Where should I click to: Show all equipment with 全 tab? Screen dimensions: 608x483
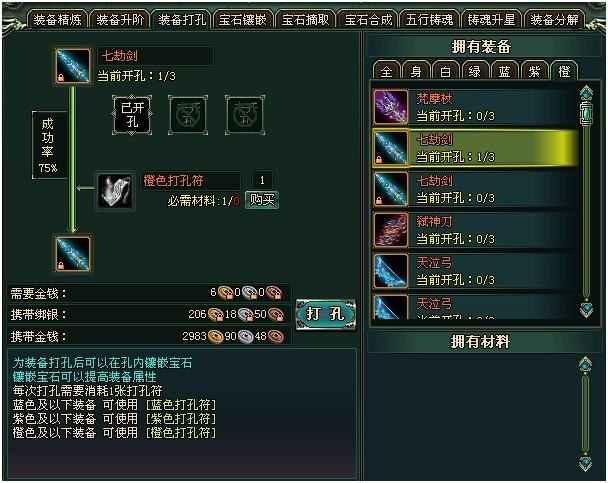tap(387, 71)
